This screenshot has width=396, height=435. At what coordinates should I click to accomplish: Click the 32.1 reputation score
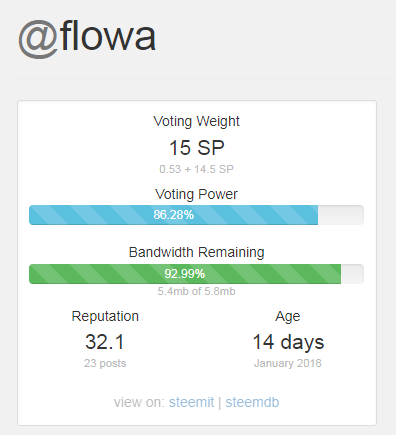105,342
